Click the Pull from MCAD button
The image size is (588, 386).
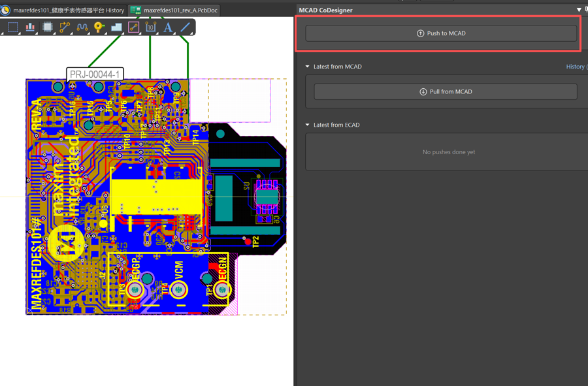[446, 92]
